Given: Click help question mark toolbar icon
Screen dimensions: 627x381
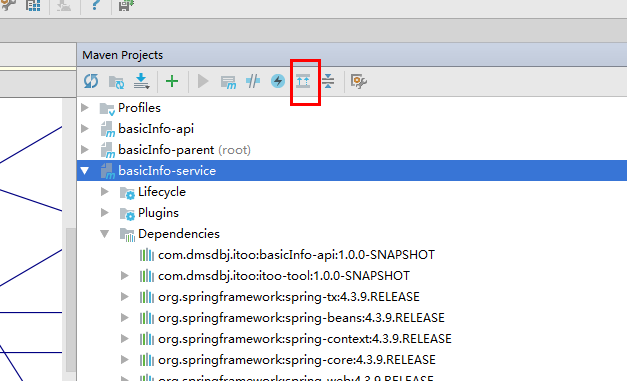Looking at the screenshot, I should tap(96, 5).
